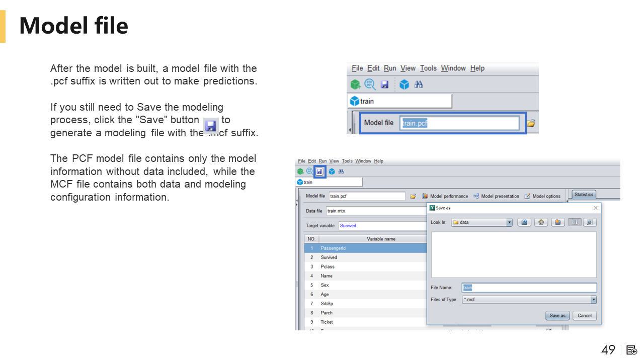Click the slide navigation icon beside page number 49

[x=632, y=350]
